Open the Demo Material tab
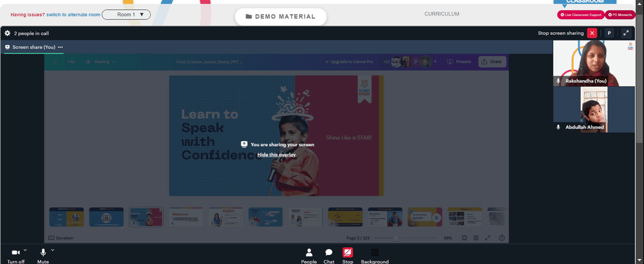The image size is (644, 264). pos(281,17)
